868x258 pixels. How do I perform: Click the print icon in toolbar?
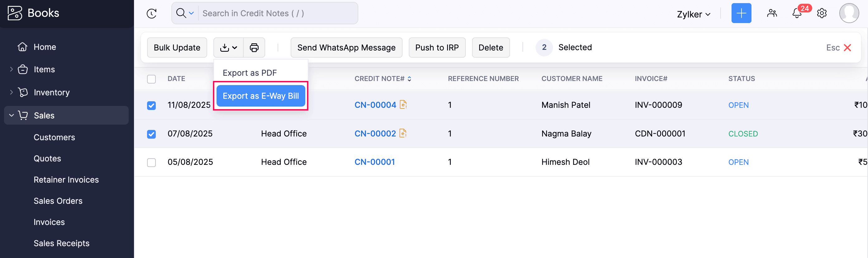254,47
